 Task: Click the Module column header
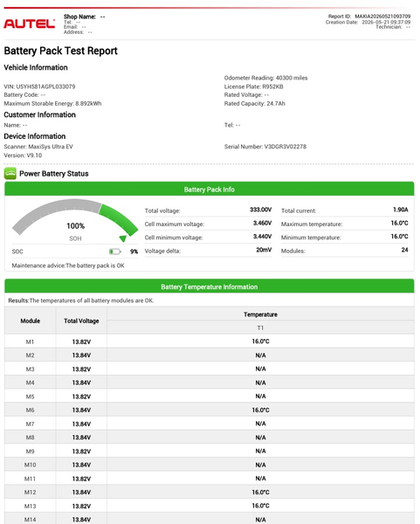(x=31, y=321)
